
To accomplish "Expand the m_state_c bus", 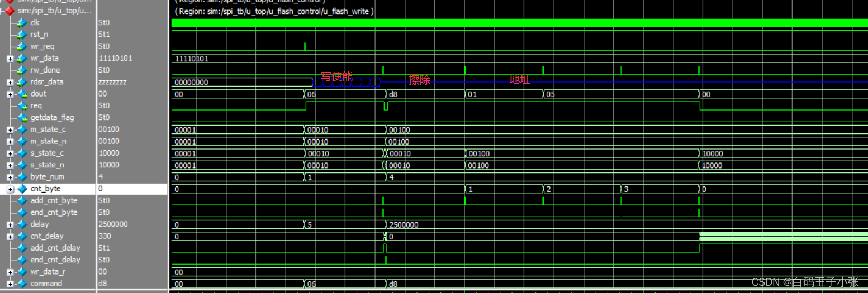I will [10, 130].
